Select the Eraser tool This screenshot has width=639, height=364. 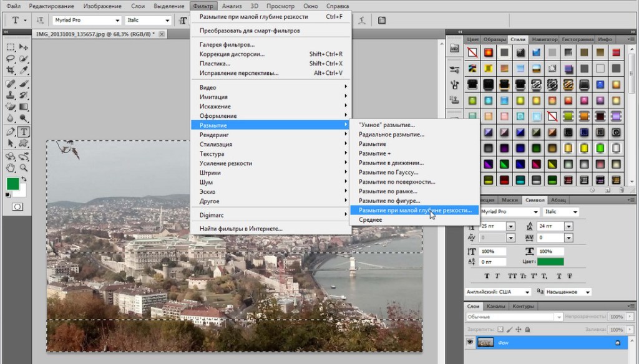point(11,107)
